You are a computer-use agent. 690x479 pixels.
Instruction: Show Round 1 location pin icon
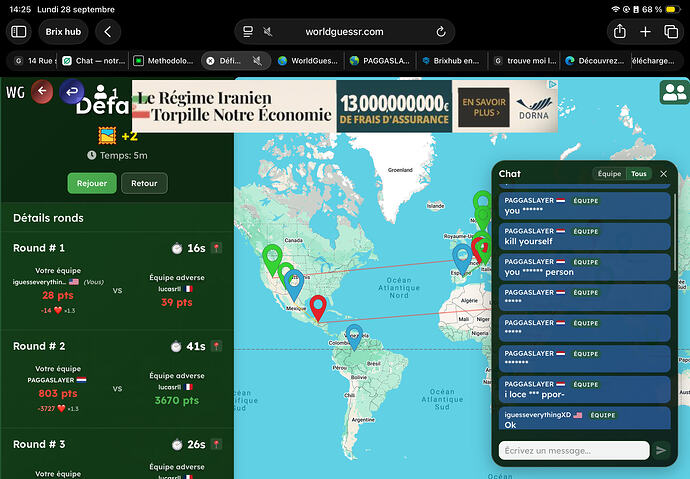point(216,248)
